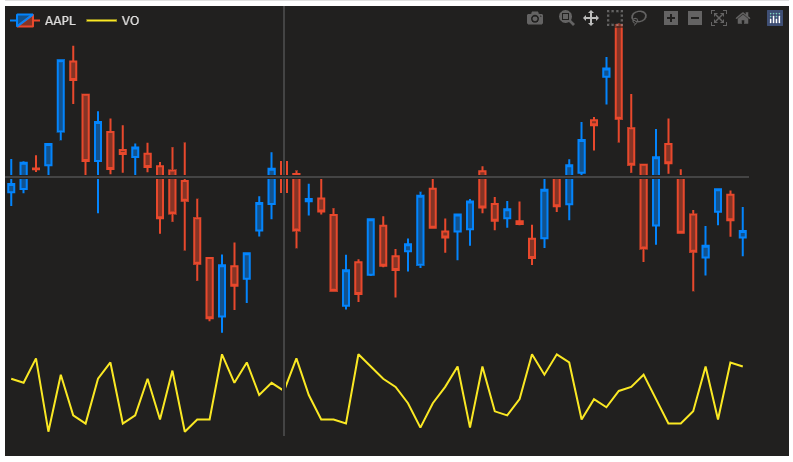Select the Lasso Select tool

click(x=639, y=18)
